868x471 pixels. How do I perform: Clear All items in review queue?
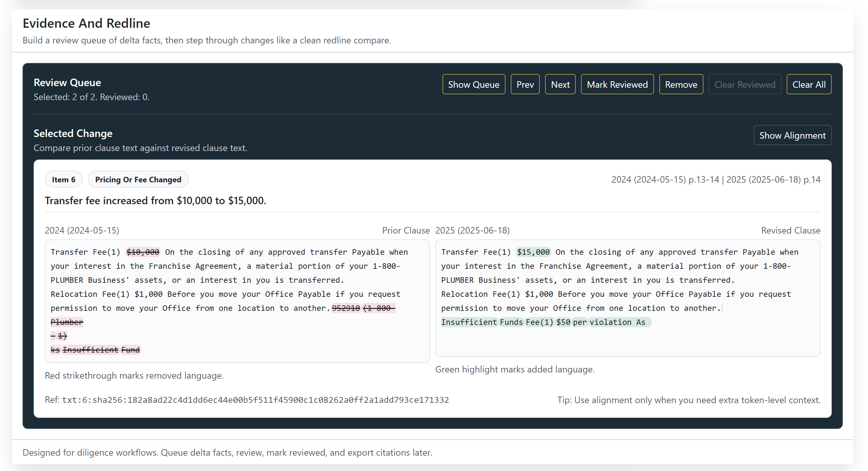[x=808, y=84]
